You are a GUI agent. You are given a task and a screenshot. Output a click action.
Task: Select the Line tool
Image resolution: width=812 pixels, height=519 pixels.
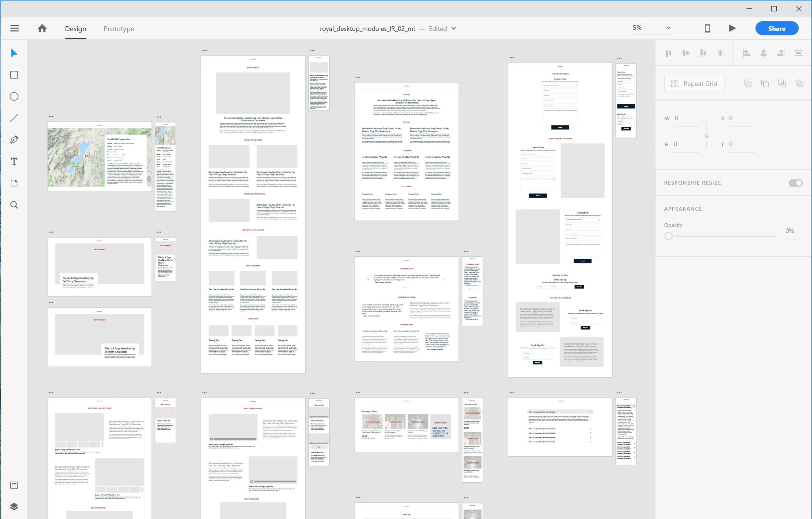point(14,118)
